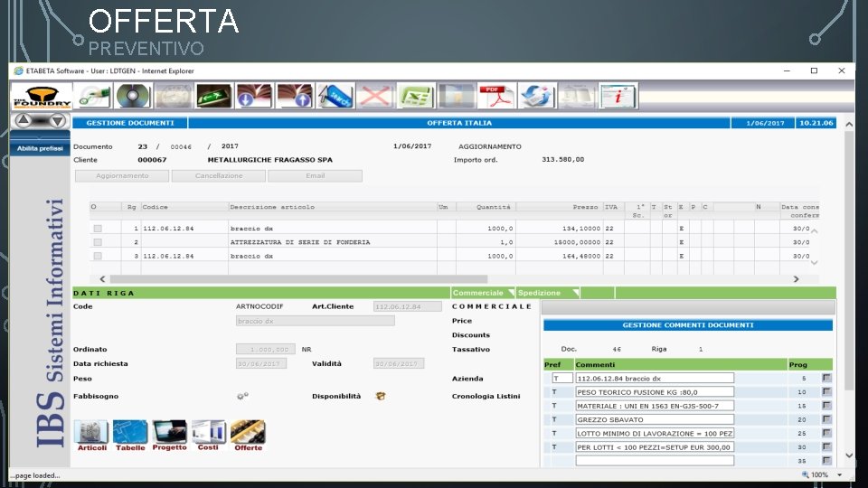Click the Disponibilità box icon

pos(381,396)
